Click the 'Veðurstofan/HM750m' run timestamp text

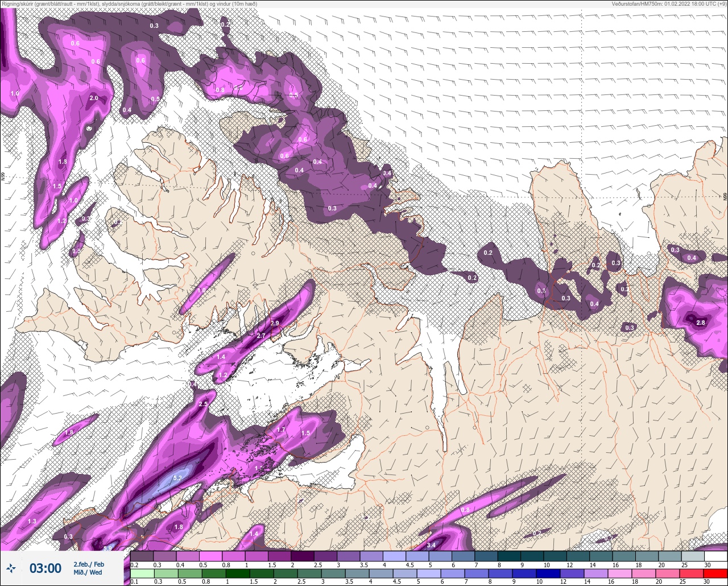pyautogui.click(x=669, y=3)
